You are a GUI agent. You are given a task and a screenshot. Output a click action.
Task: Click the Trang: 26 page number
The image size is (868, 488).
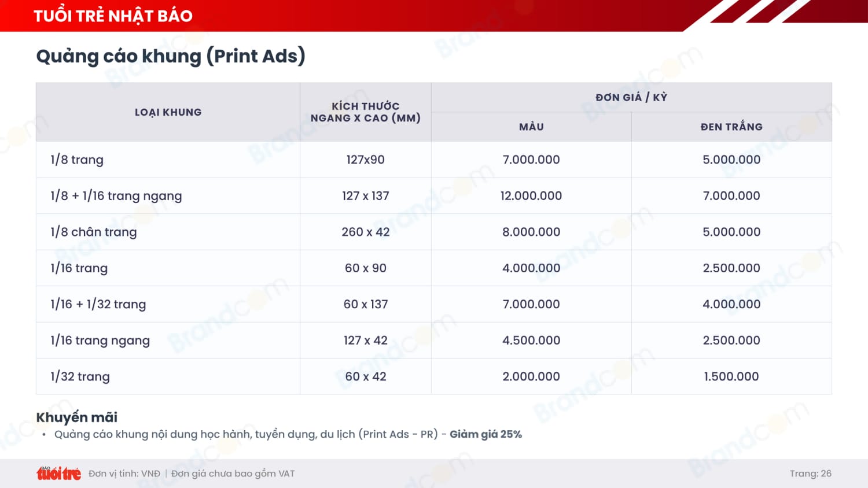[810, 474]
